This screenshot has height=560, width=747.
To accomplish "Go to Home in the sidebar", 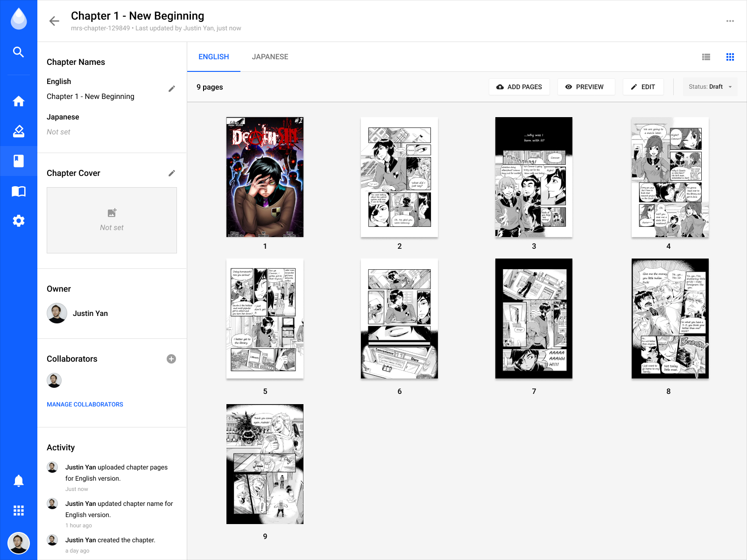I will click(18, 101).
